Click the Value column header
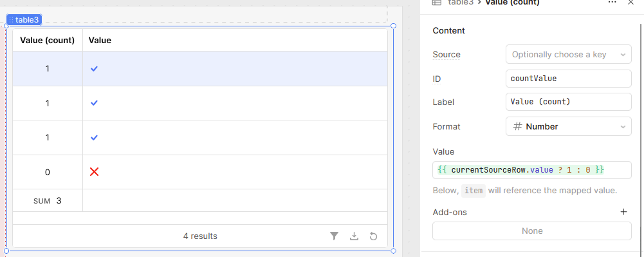 pos(100,41)
